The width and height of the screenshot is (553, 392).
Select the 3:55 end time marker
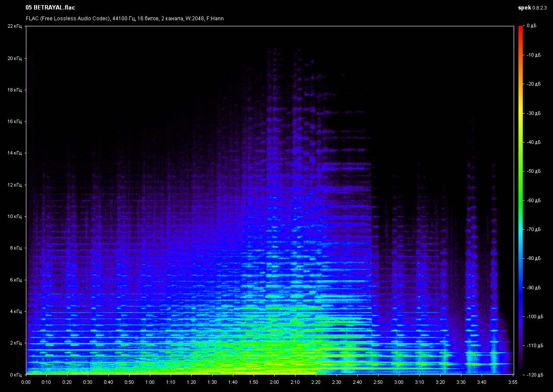[512, 382]
